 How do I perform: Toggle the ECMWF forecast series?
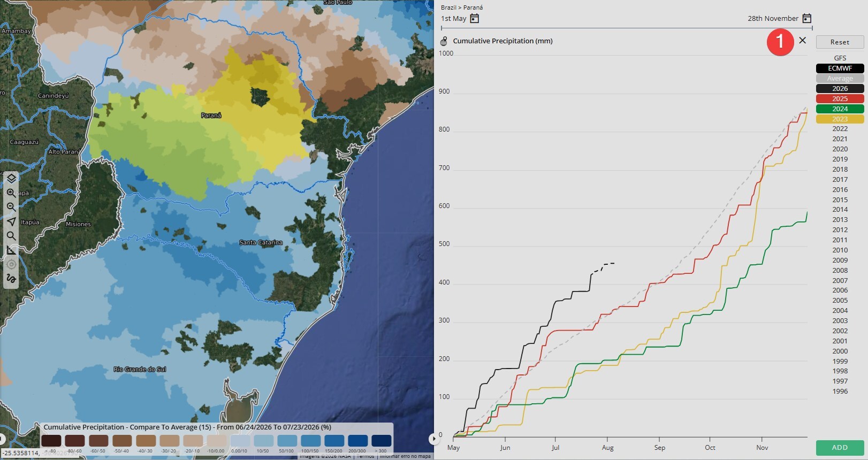pos(840,68)
